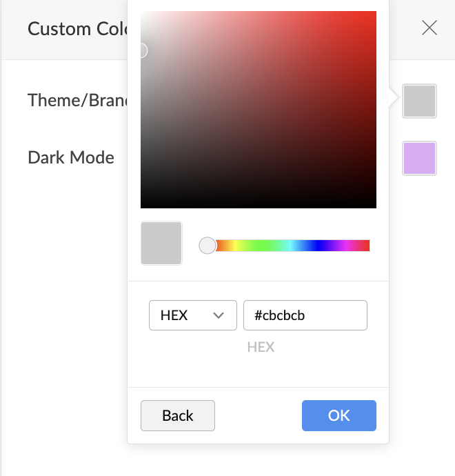The height and width of the screenshot is (476, 455).
Task: Click the circular handle in the saturation field
Action: pos(141,50)
